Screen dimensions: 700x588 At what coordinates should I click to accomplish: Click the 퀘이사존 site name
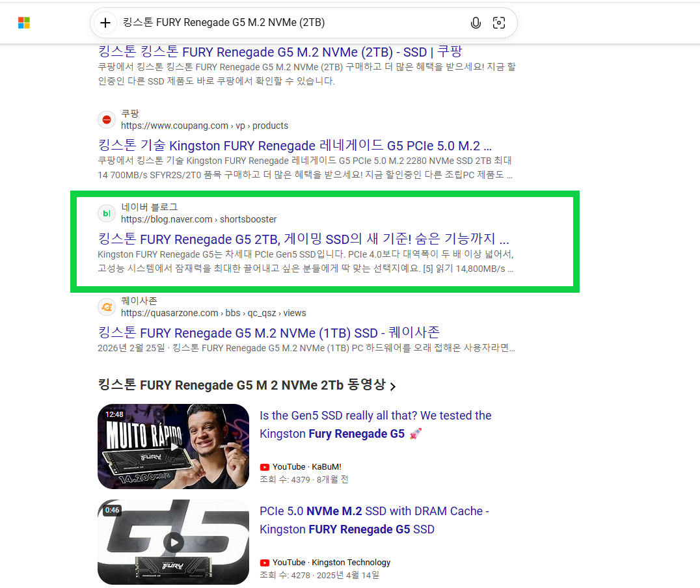point(139,301)
